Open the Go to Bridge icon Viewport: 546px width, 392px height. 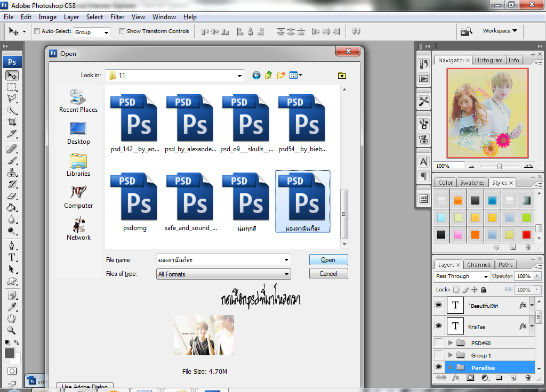click(x=466, y=31)
